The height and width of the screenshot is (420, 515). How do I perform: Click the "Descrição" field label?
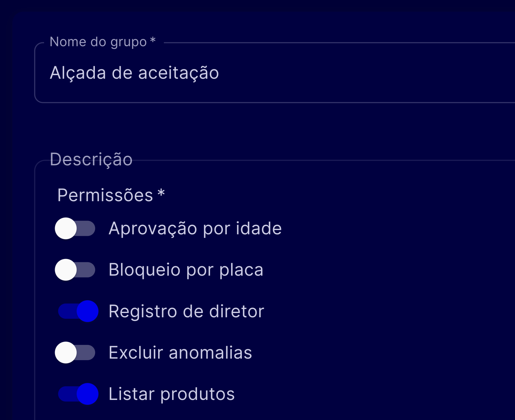(x=91, y=159)
